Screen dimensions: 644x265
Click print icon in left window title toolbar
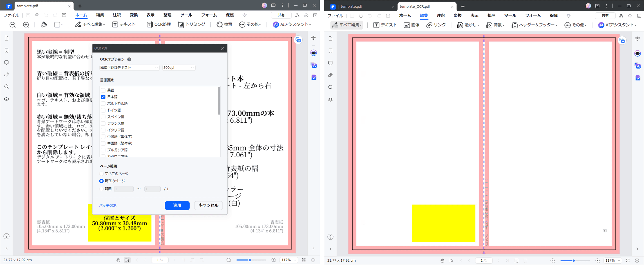coord(37,15)
